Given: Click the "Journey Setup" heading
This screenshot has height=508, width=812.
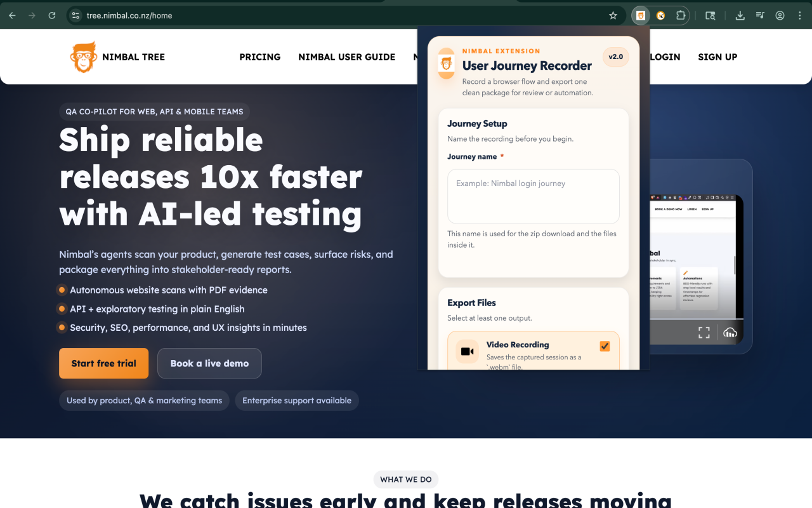Looking at the screenshot, I should pyautogui.click(x=477, y=124).
